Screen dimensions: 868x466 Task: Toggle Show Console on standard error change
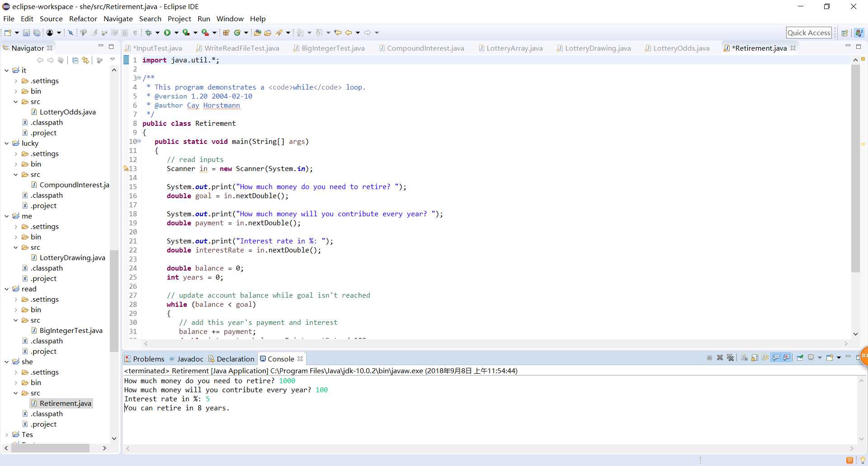[x=787, y=357]
